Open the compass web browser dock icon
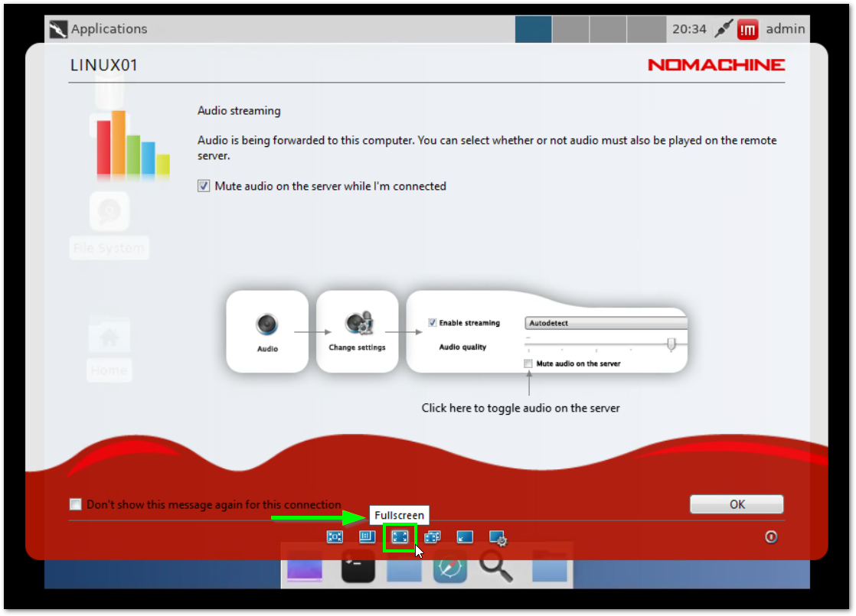This screenshot has height=616, width=856. point(450,568)
